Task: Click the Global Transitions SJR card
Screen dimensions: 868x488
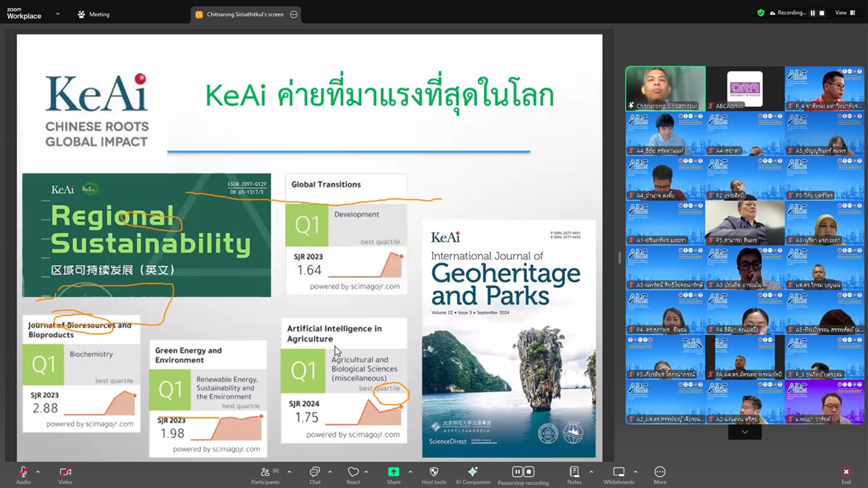Action: [x=346, y=234]
